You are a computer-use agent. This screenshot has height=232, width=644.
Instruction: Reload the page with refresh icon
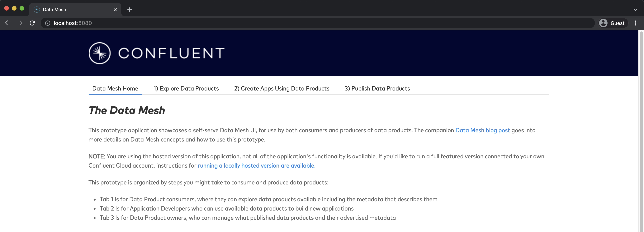pyautogui.click(x=32, y=23)
